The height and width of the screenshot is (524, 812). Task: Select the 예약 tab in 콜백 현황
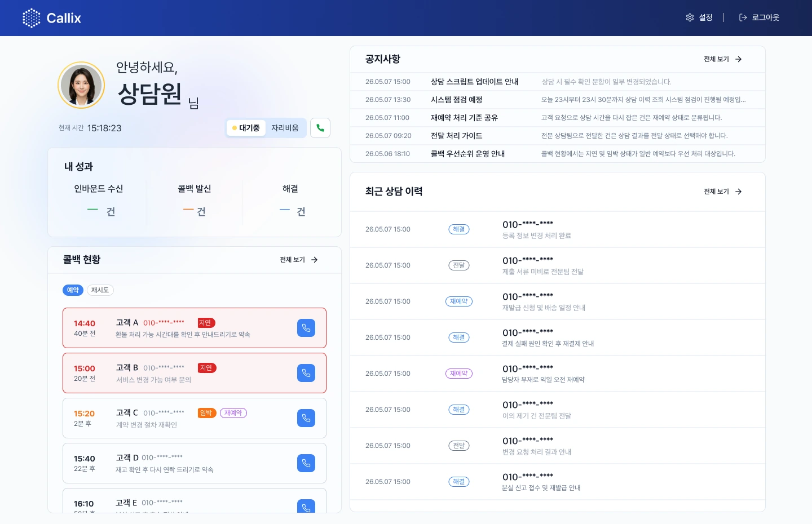click(73, 290)
